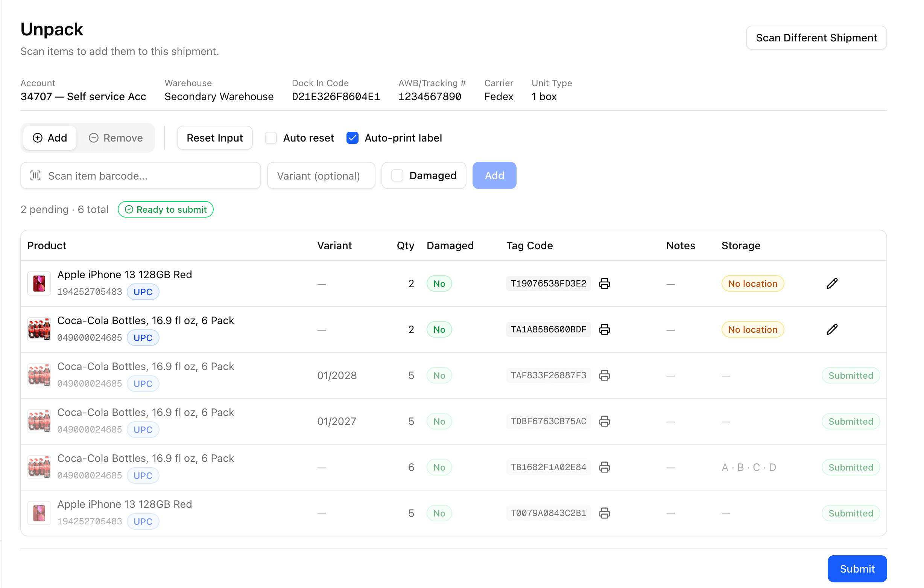This screenshot has height=588, width=924.
Task: Switch to Add mode
Action: coord(50,138)
